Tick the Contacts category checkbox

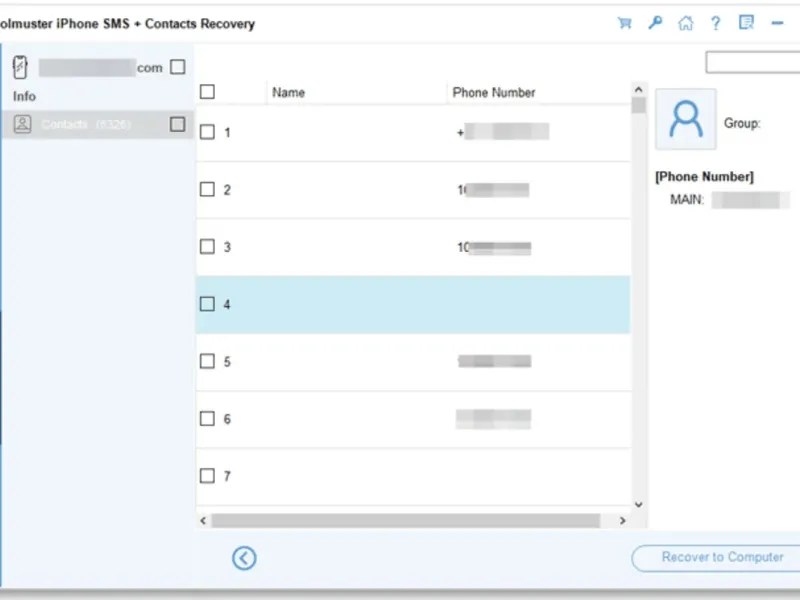point(178,124)
